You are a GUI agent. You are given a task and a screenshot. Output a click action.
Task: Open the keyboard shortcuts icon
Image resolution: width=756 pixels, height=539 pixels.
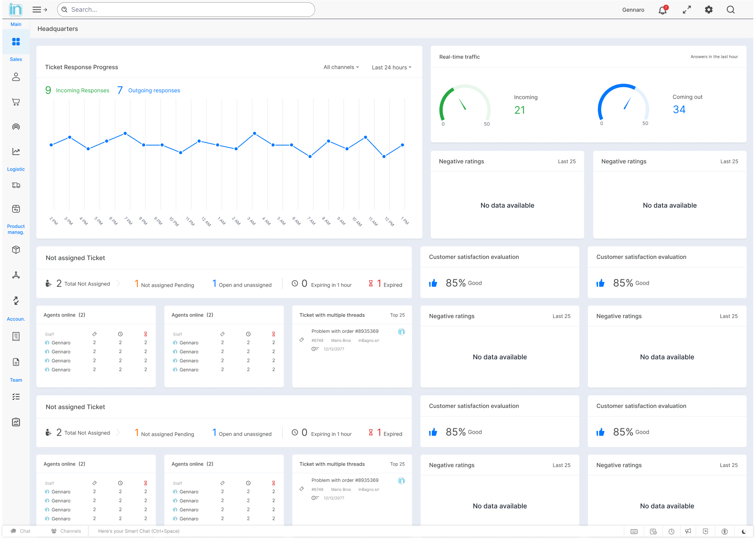tap(634, 531)
